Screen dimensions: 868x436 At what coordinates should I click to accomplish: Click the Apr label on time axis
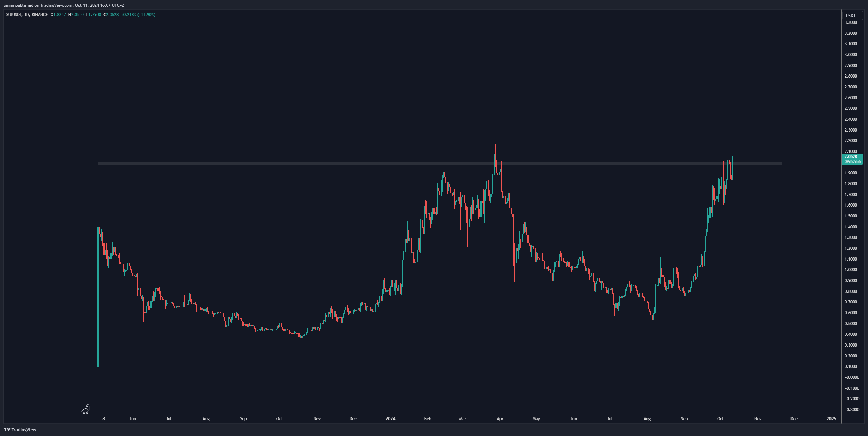(500, 419)
